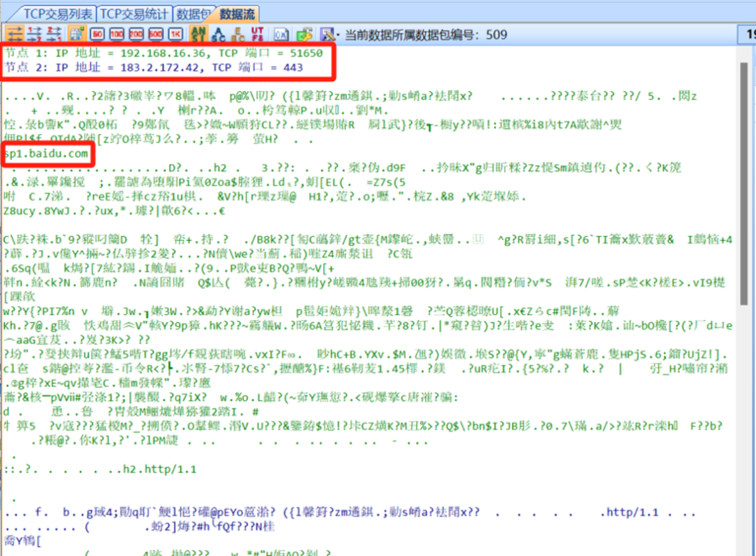The width and height of the screenshot is (756, 556).
Task: Click the save data stream icon
Action: click(x=328, y=34)
